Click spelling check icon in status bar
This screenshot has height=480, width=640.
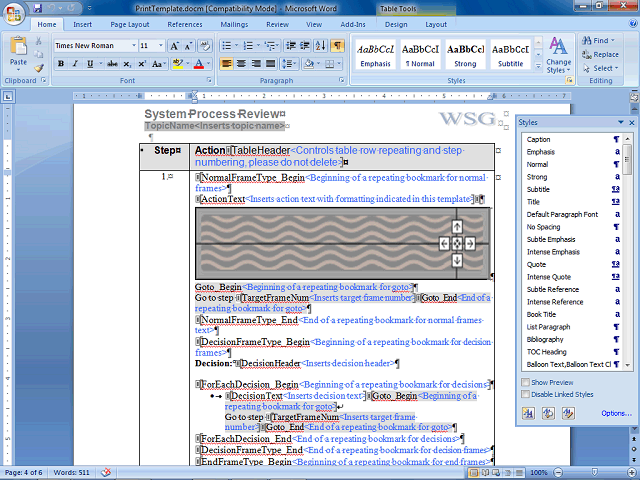[x=106, y=472]
